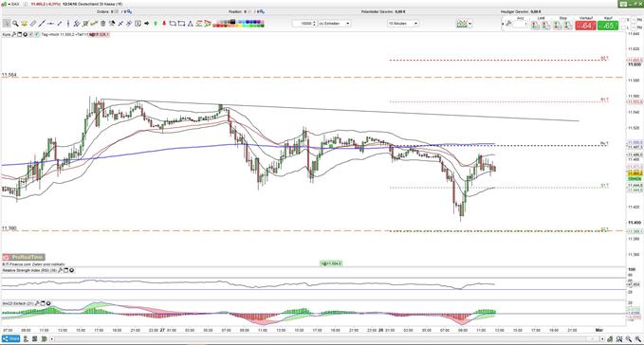644x345 pixels.
Task: Click the green Kauf buy button
Action: (x=608, y=25)
